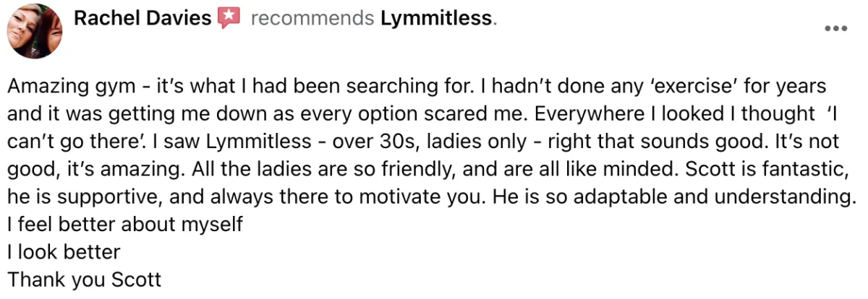Click the red recommendation star badge
868x299 pixels.
[229, 17]
